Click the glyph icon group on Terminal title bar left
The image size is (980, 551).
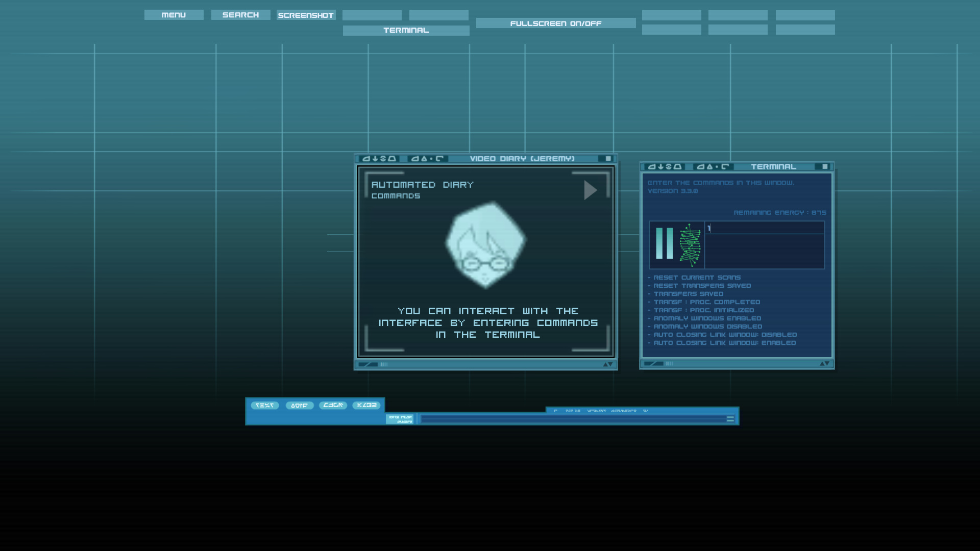click(x=665, y=167)
